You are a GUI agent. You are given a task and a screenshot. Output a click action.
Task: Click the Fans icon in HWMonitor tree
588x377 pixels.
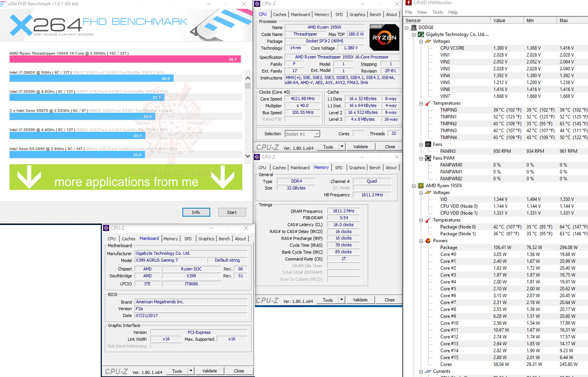(428, 144)
